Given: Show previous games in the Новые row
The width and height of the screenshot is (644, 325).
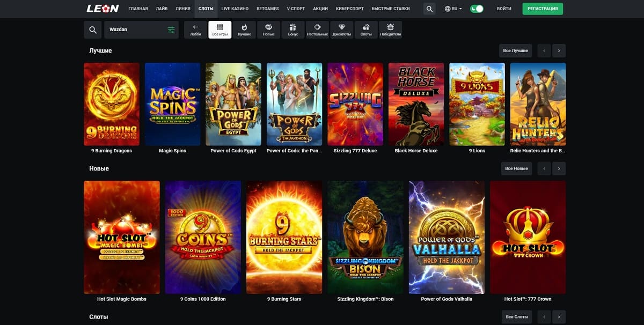Looking at the screenshot, I should tap(544, 168).
